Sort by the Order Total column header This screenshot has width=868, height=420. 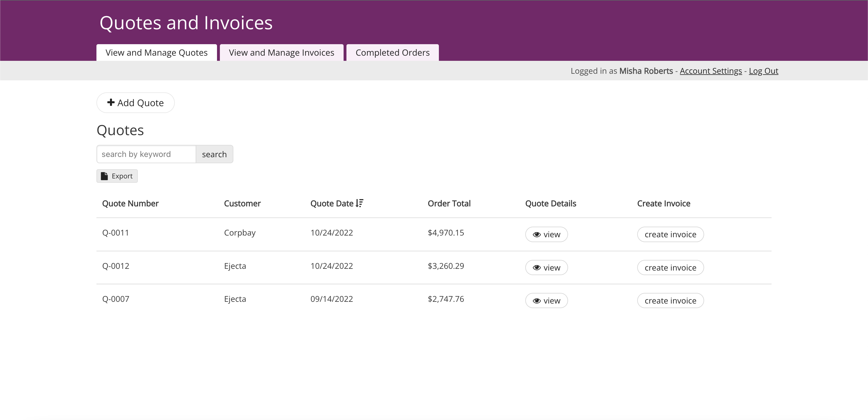[x=449, y=203]
